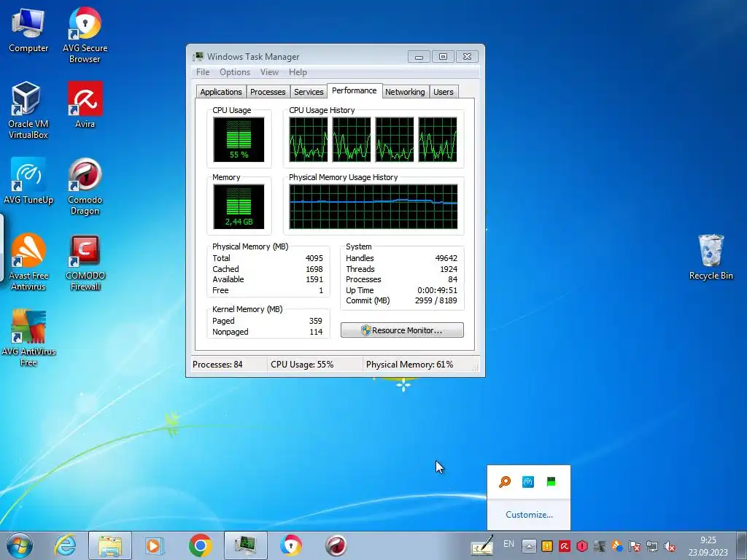Viewport: 747px width, 560px height.
Task: Click the Resource Monitor button
Action: (x=402, y=330)
